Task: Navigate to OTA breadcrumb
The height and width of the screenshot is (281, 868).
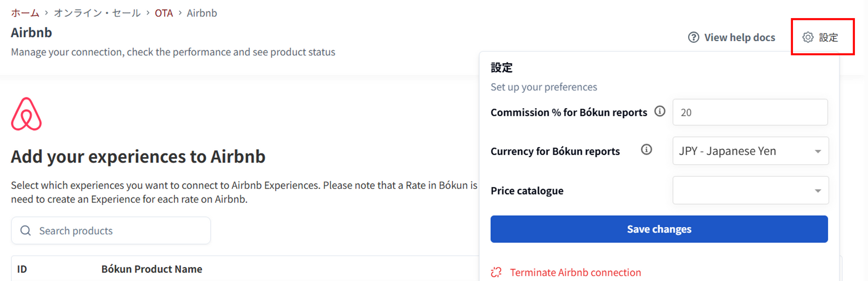Action: coord(164,13)
